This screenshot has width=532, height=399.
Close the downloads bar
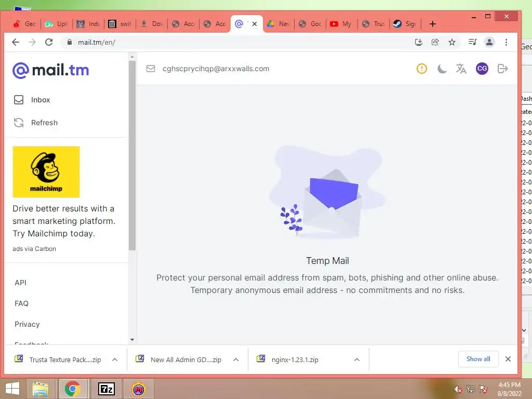508,359
